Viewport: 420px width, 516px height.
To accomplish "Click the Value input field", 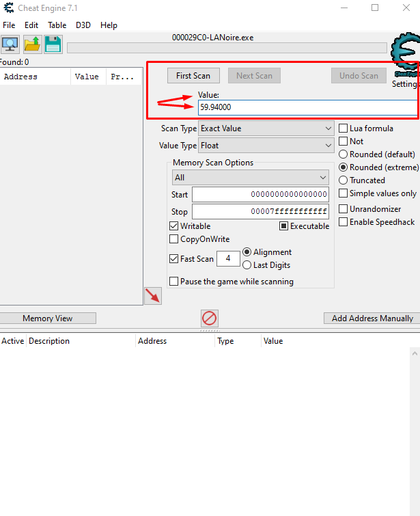I will tap(307, 107).
